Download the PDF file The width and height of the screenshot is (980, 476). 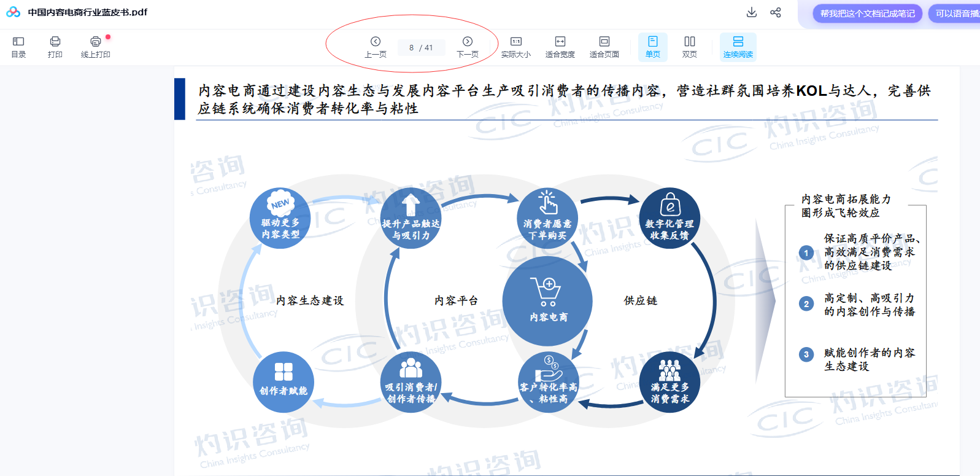pyautogui.click(x=751, y=12)
